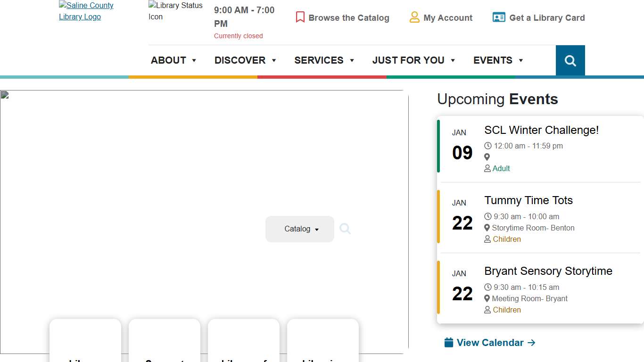Click the Adult audience tag

pos(501,168)
